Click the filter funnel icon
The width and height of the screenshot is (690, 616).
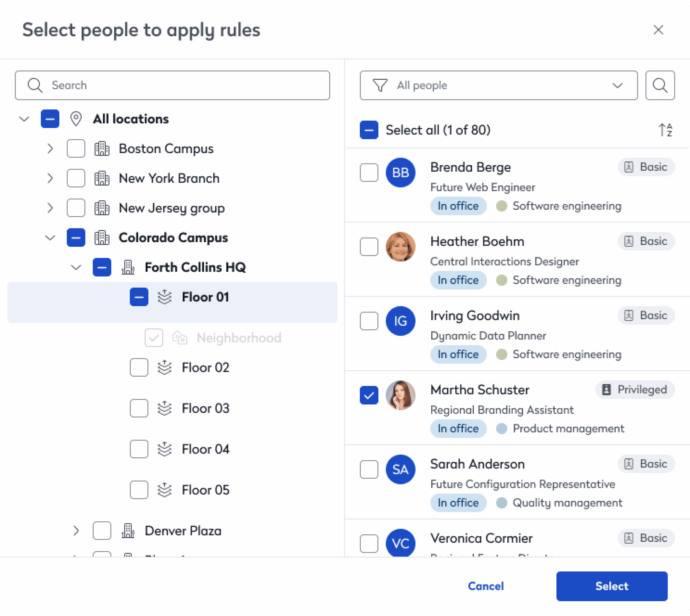[x=380, y=85]
